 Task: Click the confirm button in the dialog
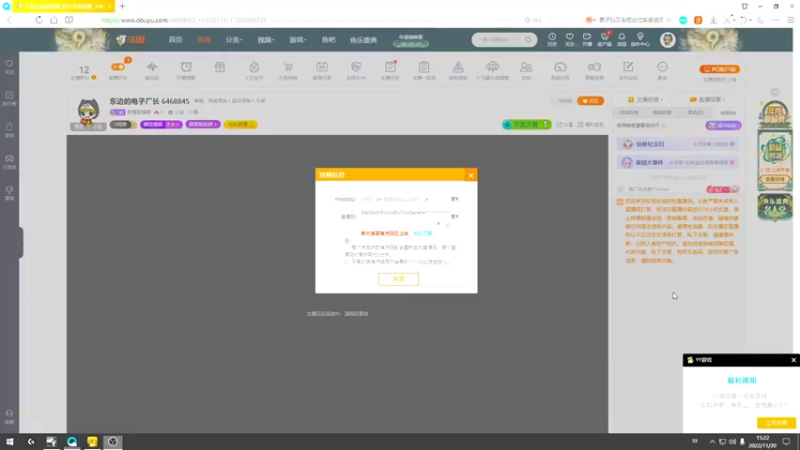(x=398, y=279)
